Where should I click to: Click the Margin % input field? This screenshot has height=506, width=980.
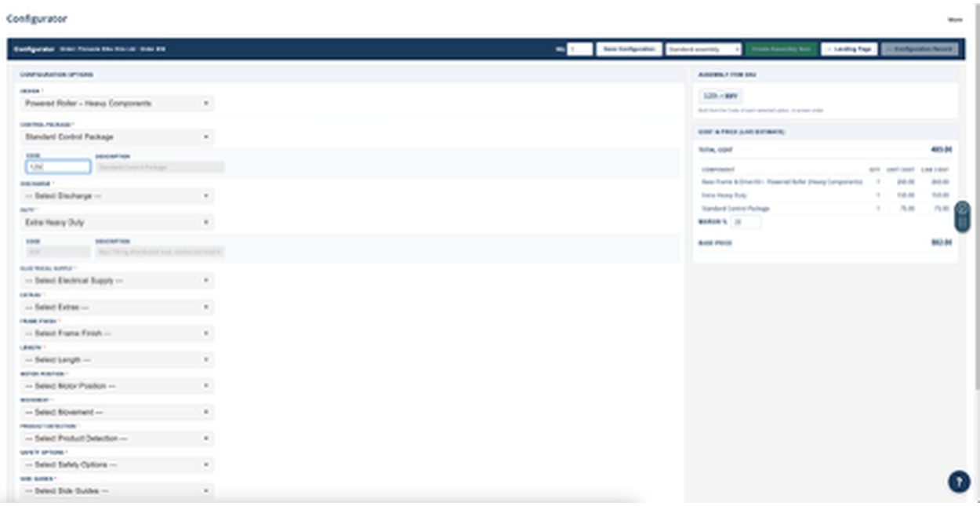(x=746, y=222)
